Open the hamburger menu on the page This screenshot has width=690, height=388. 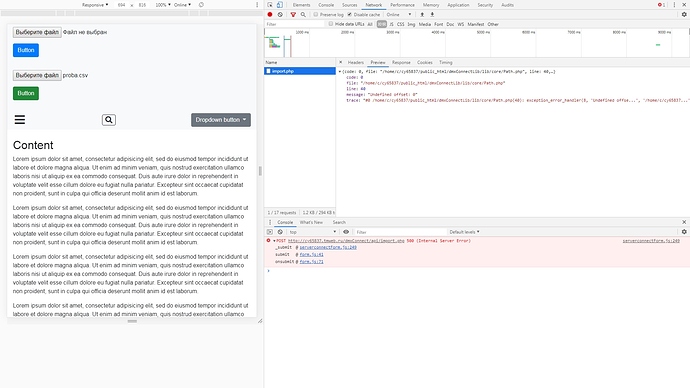20,120
